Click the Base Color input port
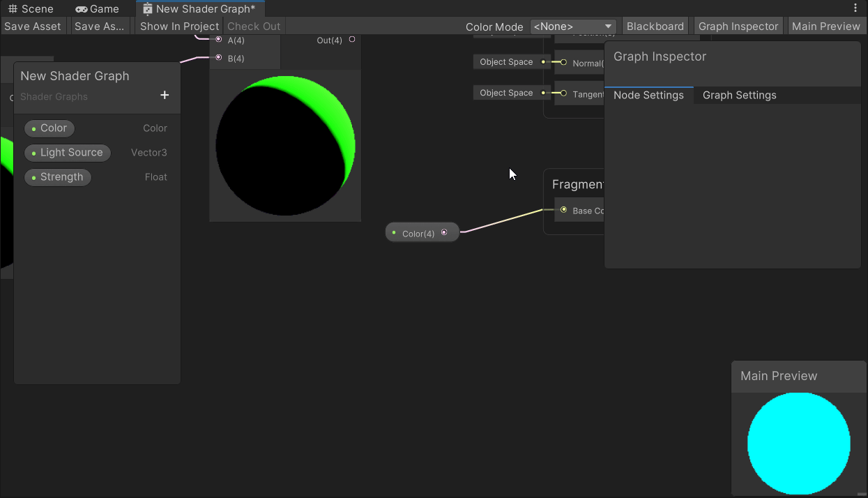Viewport: 868px width, 498px height. coord(563,210)
